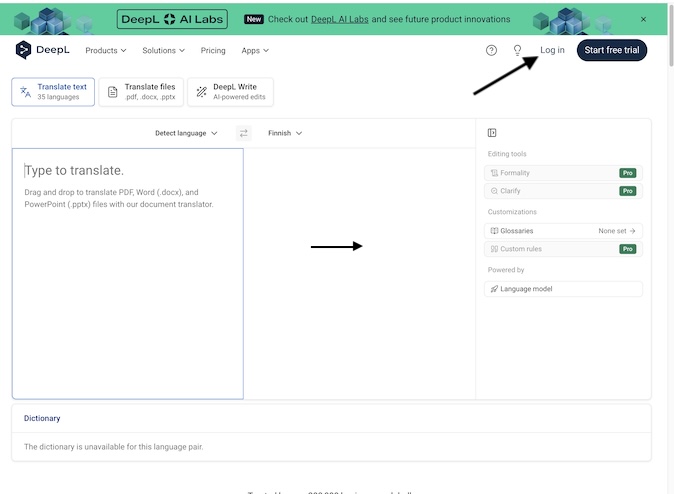Select the Translate text tab
Screen dimensions: 674x494
53,92
